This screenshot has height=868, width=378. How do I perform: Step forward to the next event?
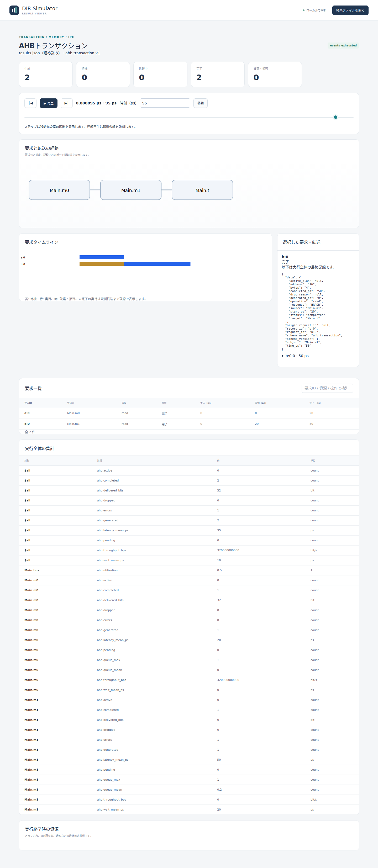click(x=66, y=103)
